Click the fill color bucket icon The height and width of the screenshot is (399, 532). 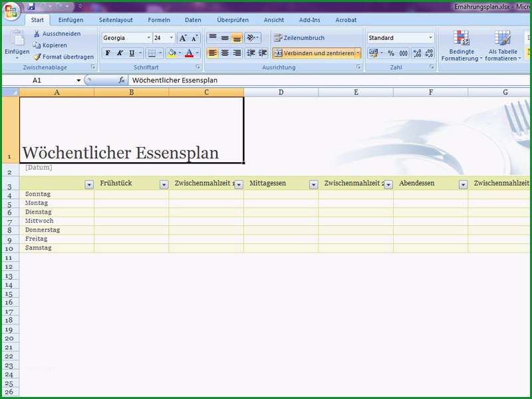coord(172,53)
